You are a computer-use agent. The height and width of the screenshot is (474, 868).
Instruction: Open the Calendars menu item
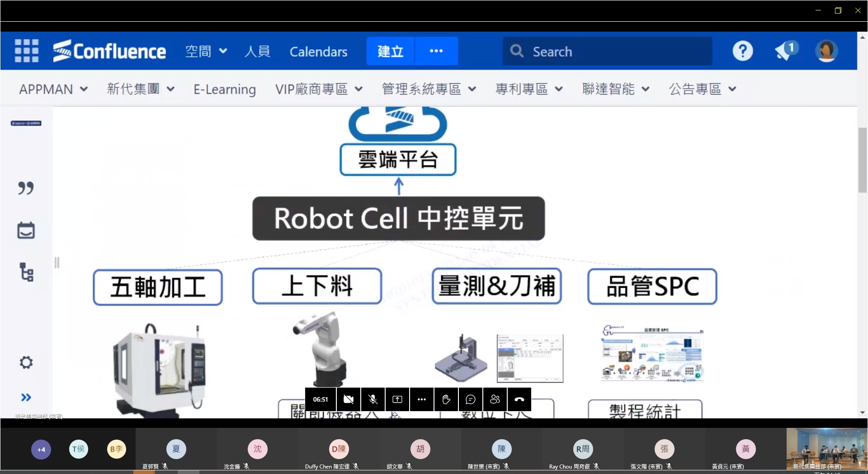coord(318,52)
